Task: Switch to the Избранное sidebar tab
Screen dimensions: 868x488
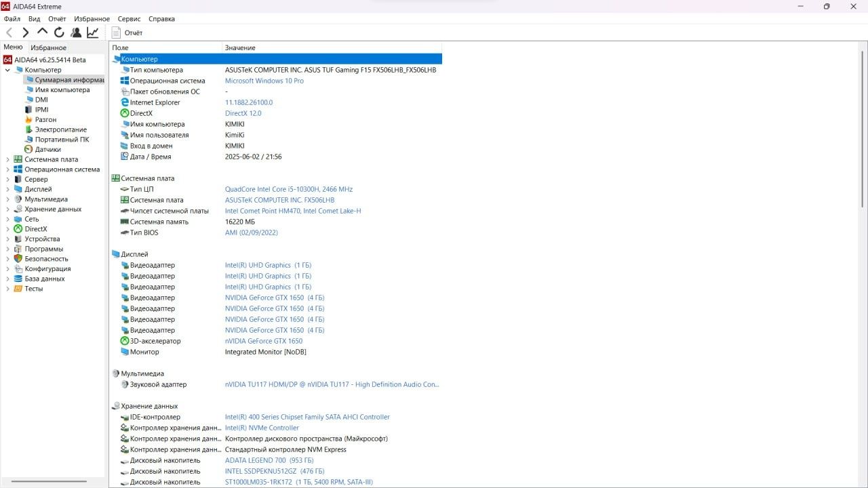Action: click(48, 47)
